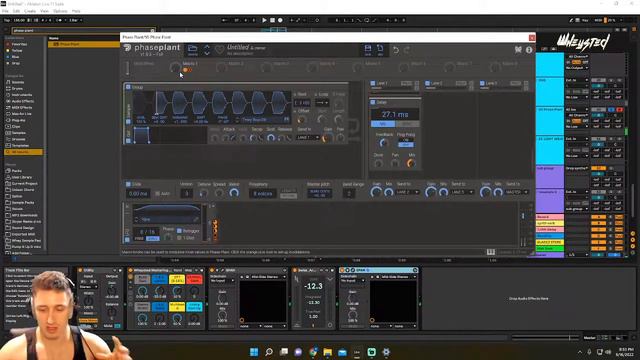Open File Explorer from the taskbar
The height and width of the screenshot is (360, 640).
(x=327, y=352)
